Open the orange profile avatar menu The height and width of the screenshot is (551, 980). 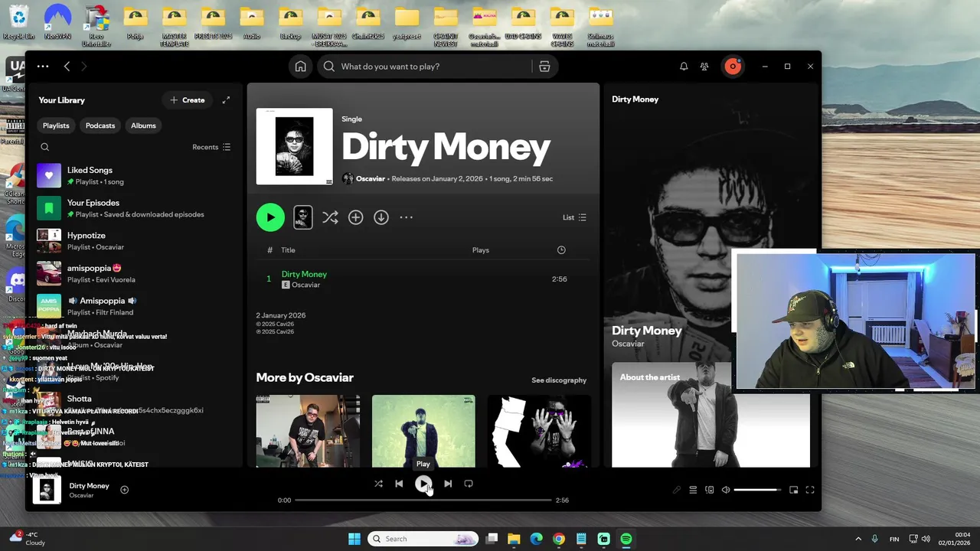[733, 67]
